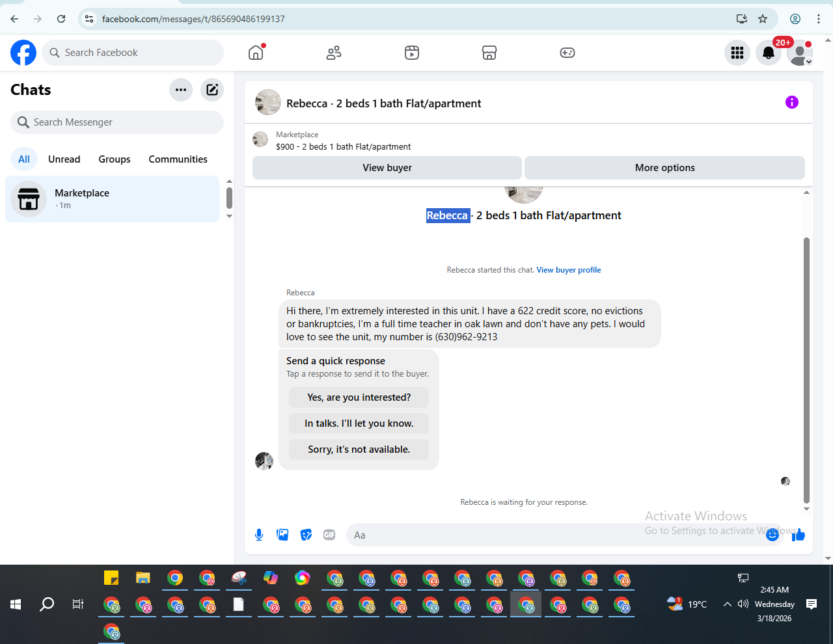Click the Search Messenger field
833x644 pixels.
(x=117, y=122)
